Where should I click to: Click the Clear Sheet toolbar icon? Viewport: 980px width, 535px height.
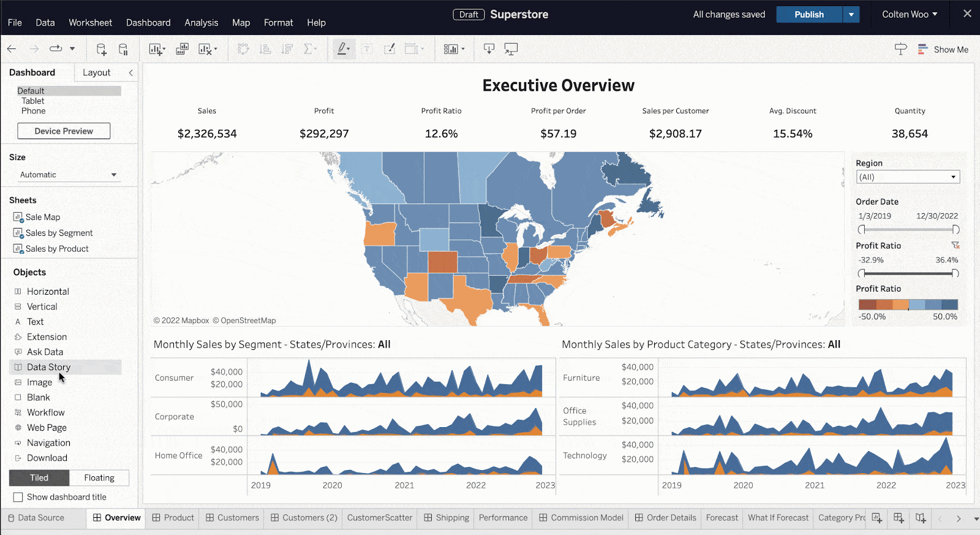click(x=208, y=49)
